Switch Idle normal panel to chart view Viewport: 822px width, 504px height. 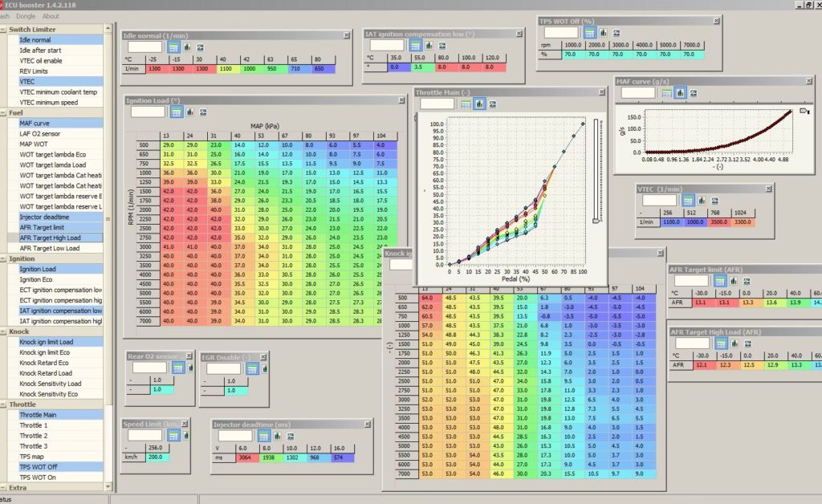[x=185, y=47]
